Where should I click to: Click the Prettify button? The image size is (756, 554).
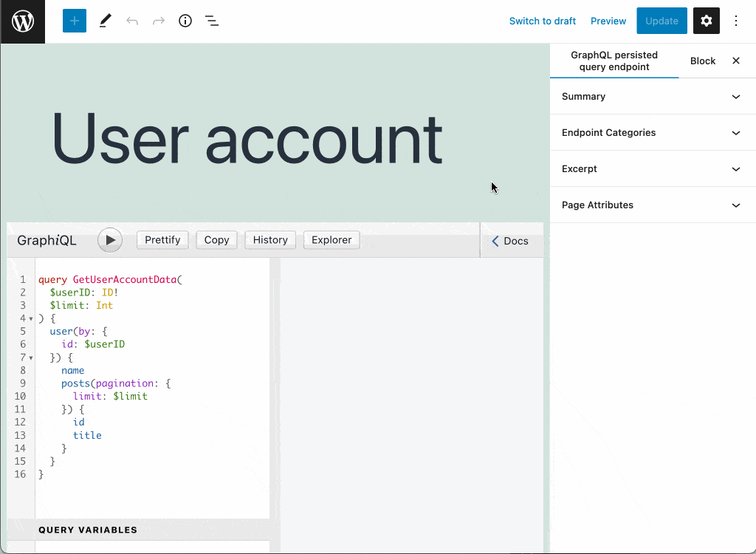click(x=162, y=240)
